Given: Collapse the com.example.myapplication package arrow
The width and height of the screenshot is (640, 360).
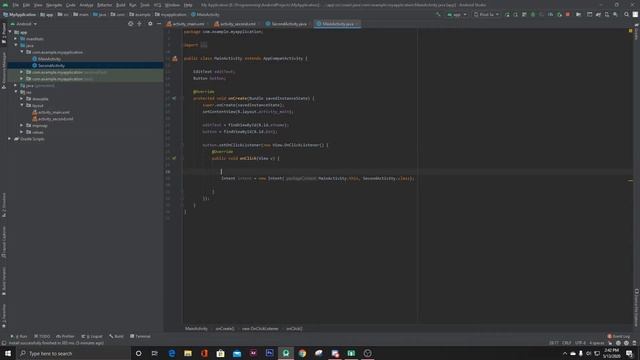Looking at the screenshot, I should (x=22, y=52).
